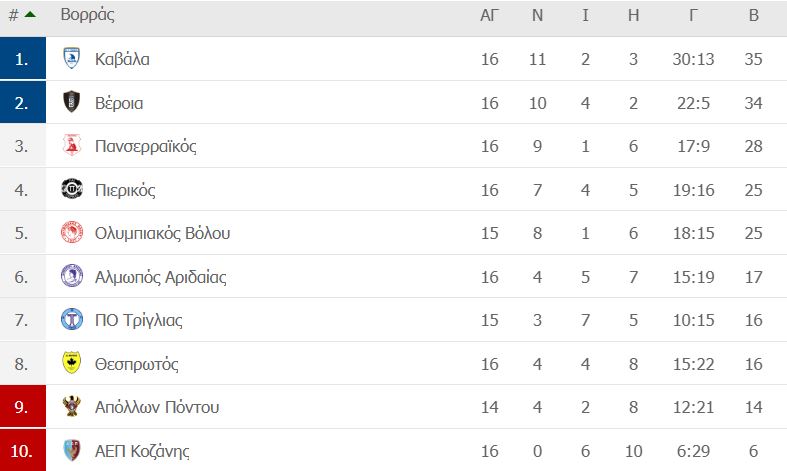Select the Θεσπρωτός yellow crest
The image size is (787, 471).
pos(72,363)
